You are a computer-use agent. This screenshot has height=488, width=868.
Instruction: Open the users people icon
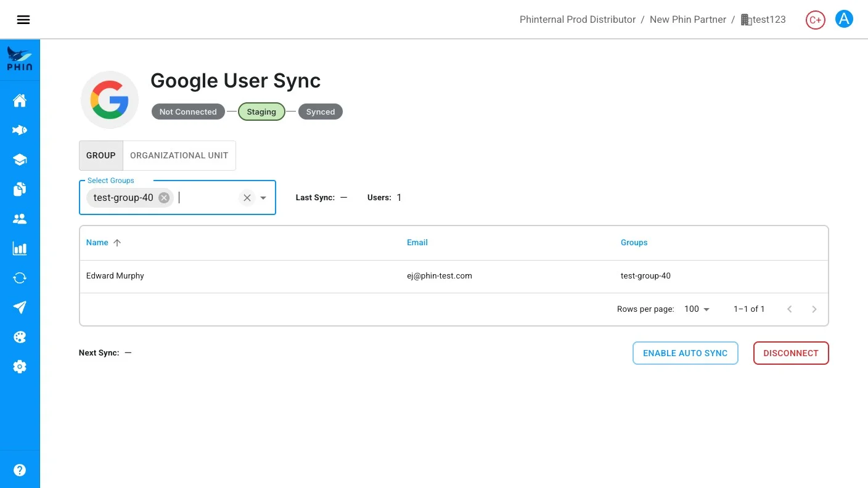point(20,219)
